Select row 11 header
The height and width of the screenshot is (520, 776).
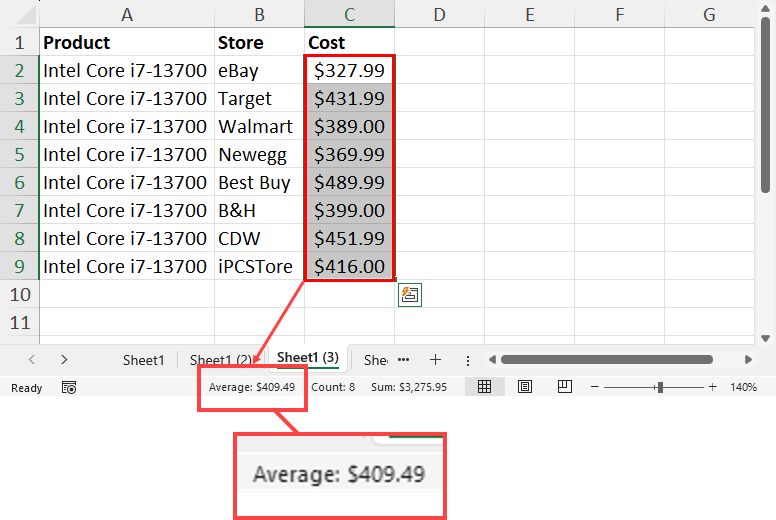(19, 323)
